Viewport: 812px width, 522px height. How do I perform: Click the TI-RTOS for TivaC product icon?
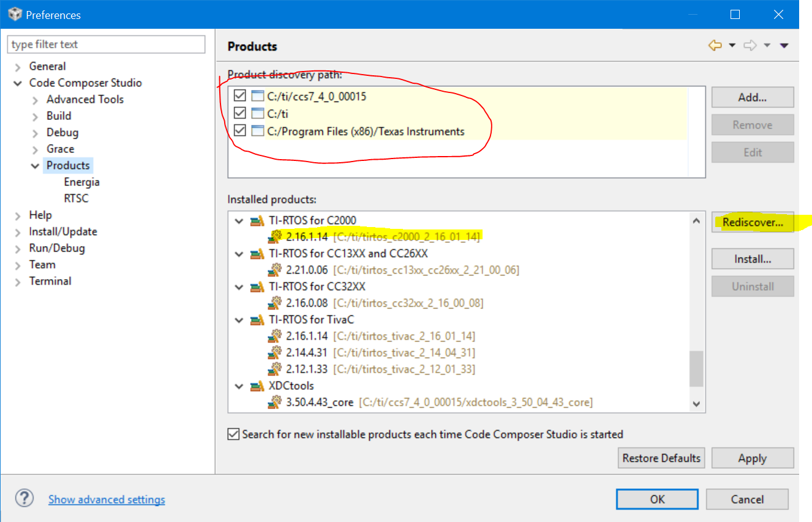(258, 319)
